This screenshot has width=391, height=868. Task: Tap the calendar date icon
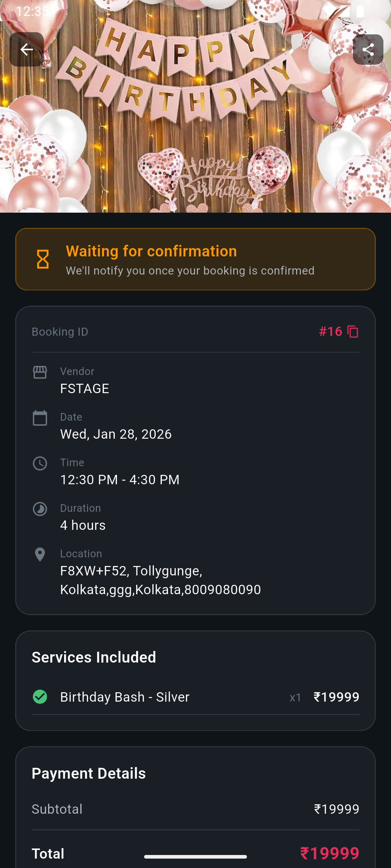(40, 418)
